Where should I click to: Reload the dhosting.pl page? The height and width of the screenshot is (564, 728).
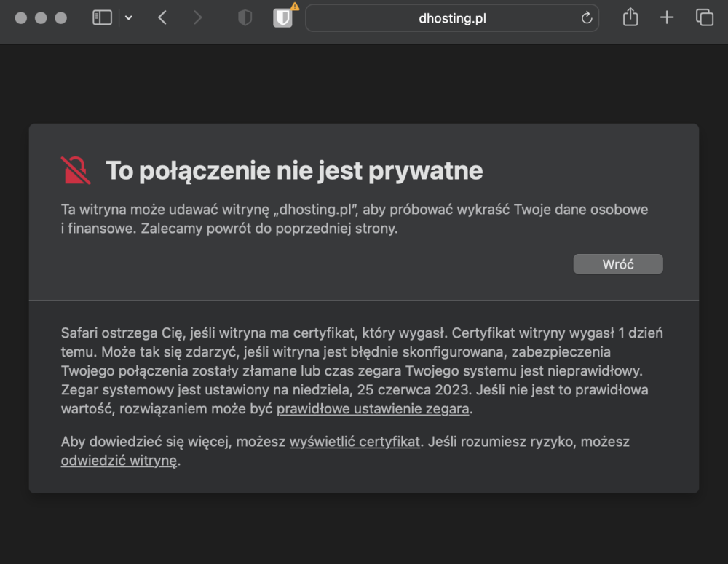point(585,18)
